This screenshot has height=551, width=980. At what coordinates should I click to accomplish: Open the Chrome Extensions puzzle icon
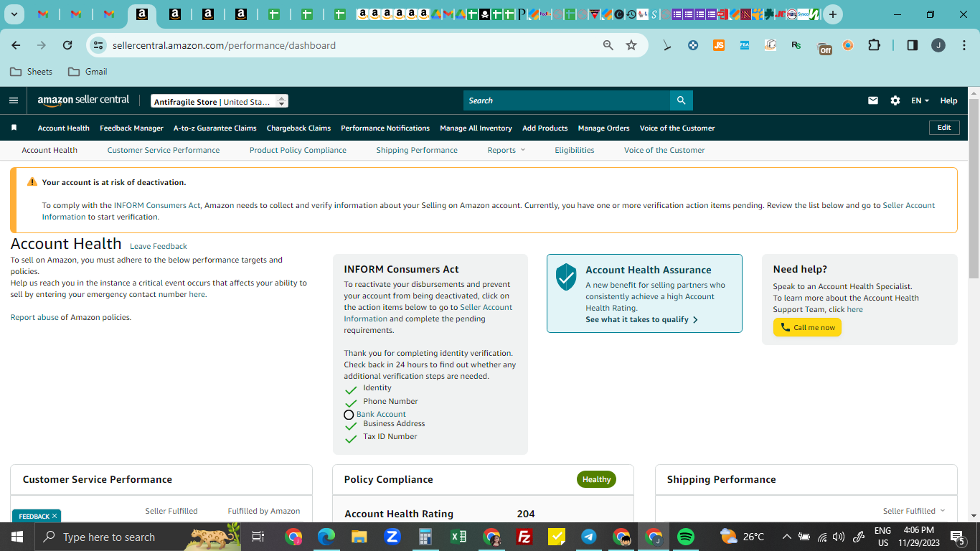pyautogui.click(x=874, y=45)
